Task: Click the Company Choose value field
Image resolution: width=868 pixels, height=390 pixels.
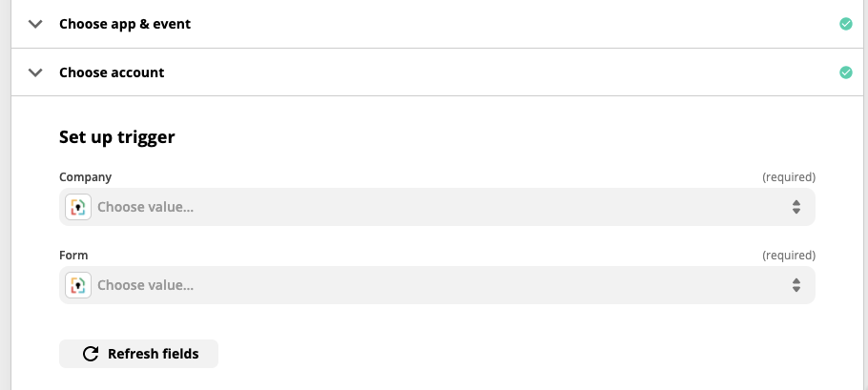Action: tap(429, 207)
